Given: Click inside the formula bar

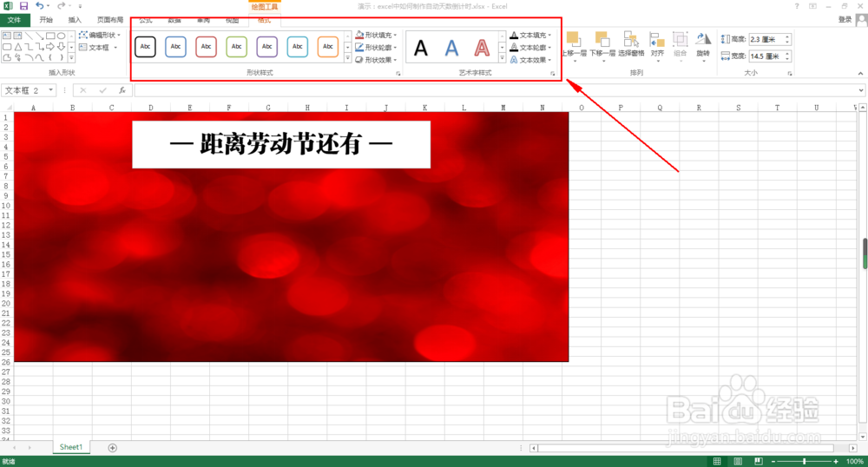Looking at the screenshot, I should (x=496, y=90).
